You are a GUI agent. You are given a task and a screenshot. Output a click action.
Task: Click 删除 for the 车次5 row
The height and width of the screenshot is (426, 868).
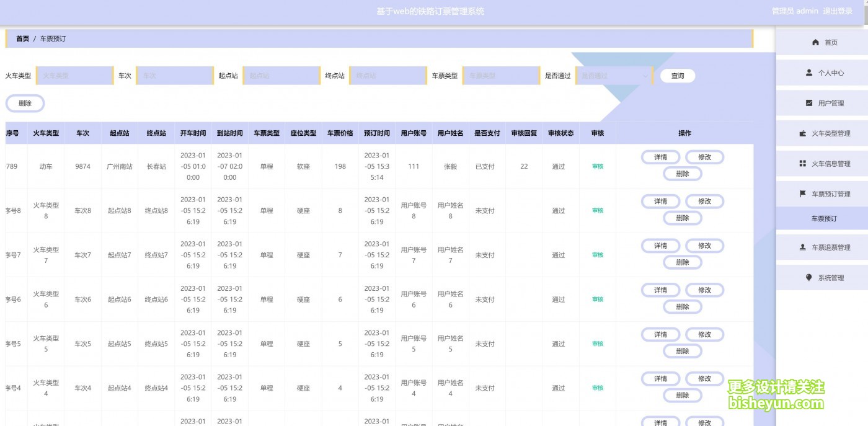(x=683, y=352)
